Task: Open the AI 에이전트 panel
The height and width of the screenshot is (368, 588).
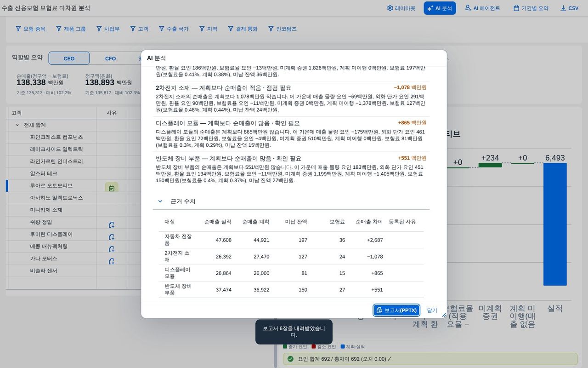Action: point(482,8)
